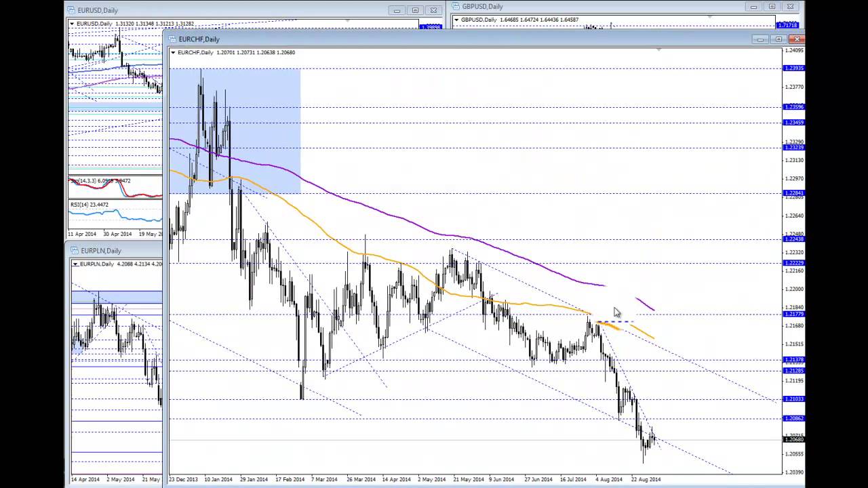The width and height of the screenshot is (868, 488).
Task: Click the 1.23596 price level label
Action: 794,106
